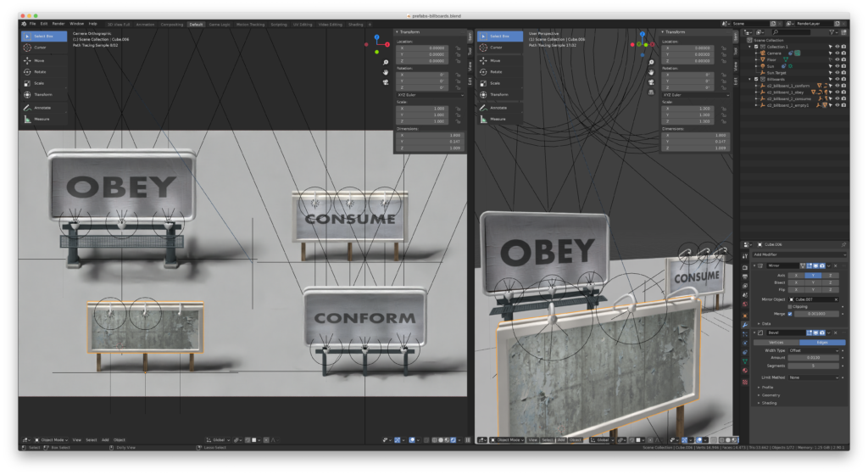The image size is (868, 475).
Task: Switch to Compositing workspace tab
Action: (x=171, y=25)
